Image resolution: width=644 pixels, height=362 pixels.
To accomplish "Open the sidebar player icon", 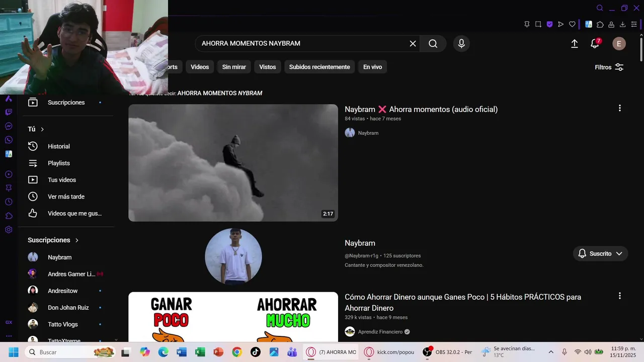I will click(x=9, y=174).
